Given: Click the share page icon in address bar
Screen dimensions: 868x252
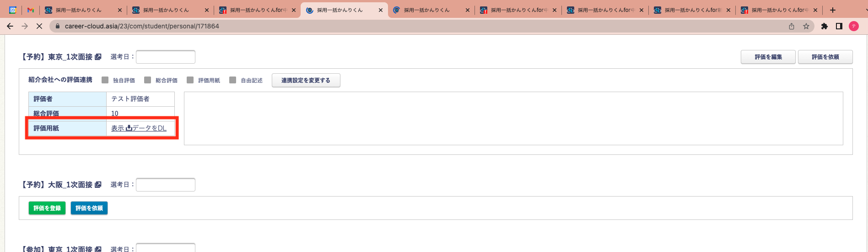Looking at the screenshot, I should [x=792, y=26].
